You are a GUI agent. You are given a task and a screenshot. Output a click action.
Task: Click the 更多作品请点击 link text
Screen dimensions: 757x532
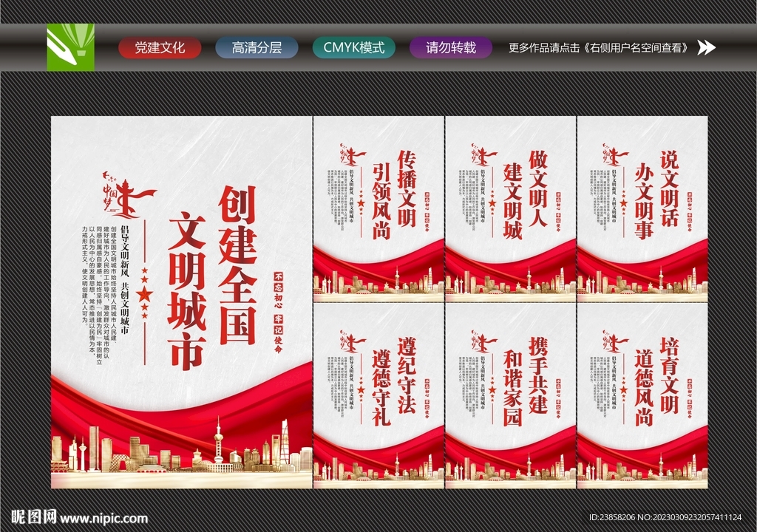click(599, 48)
